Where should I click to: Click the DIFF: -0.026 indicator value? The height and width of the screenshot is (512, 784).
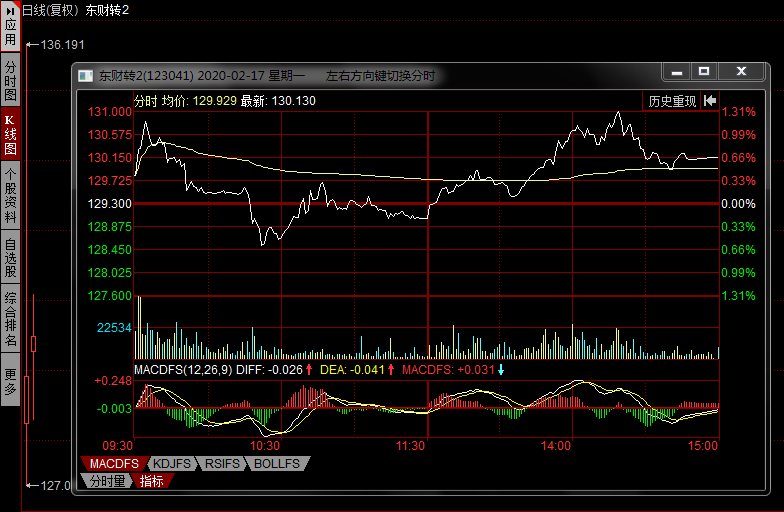coord(270,370)
